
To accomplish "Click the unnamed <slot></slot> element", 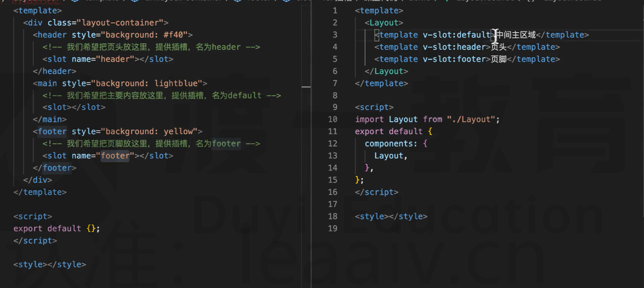I will point(74,107).
